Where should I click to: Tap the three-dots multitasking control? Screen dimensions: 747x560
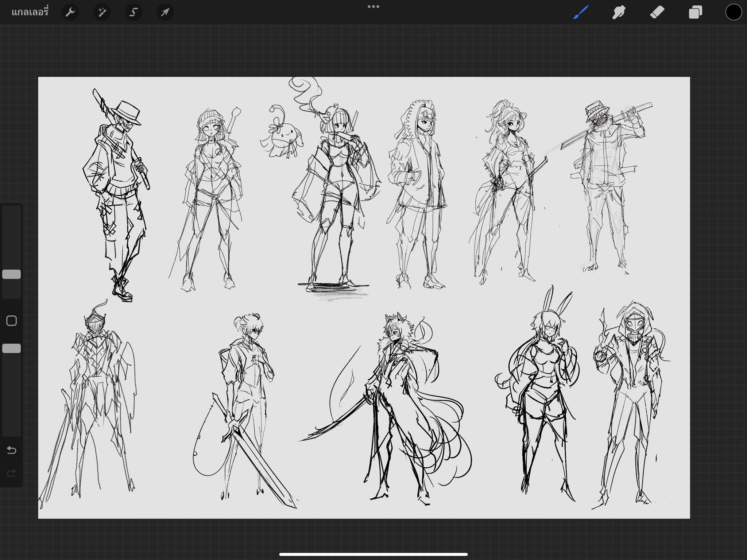[373, 7]
